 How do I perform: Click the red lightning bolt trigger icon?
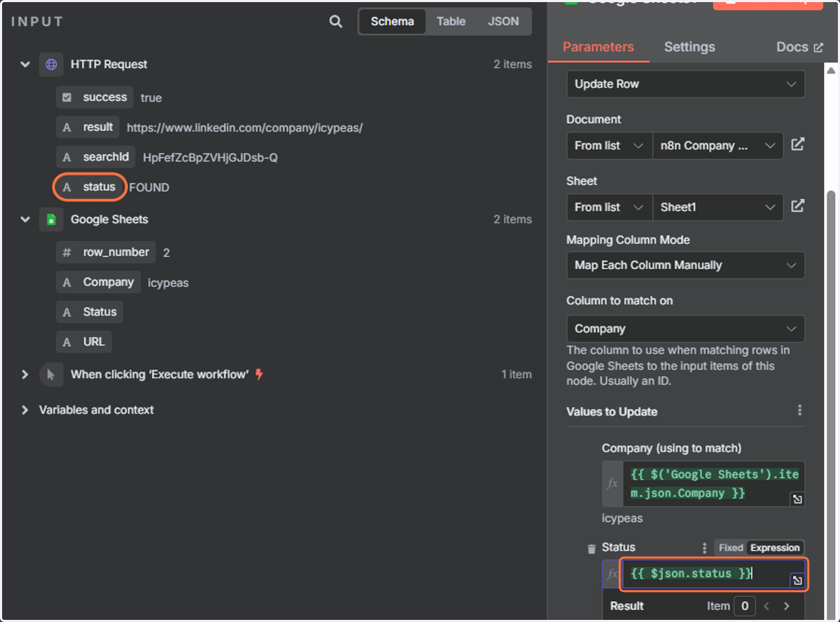[259, 374]
